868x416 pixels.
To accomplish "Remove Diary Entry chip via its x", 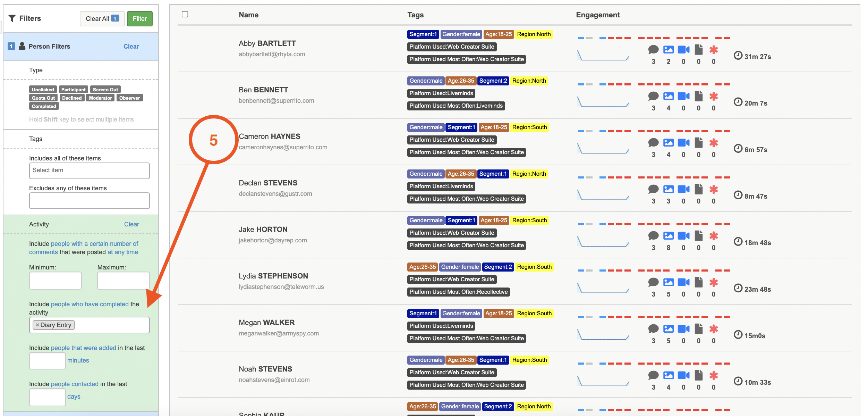I will click(37, 325).
